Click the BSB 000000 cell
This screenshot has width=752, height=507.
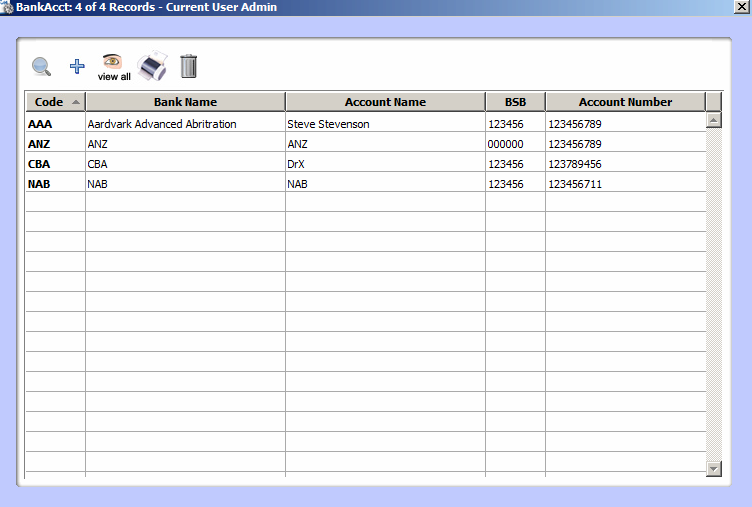pyautogui.click(x=515, y=144)
